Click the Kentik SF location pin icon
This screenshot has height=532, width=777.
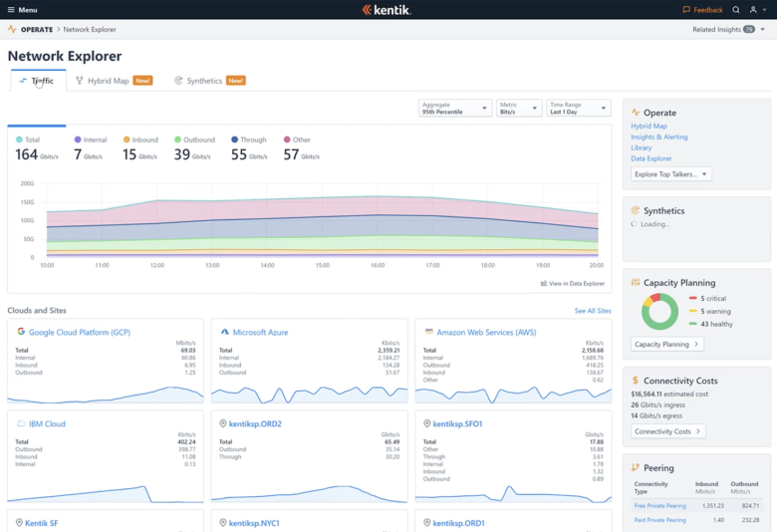point(19,523)
